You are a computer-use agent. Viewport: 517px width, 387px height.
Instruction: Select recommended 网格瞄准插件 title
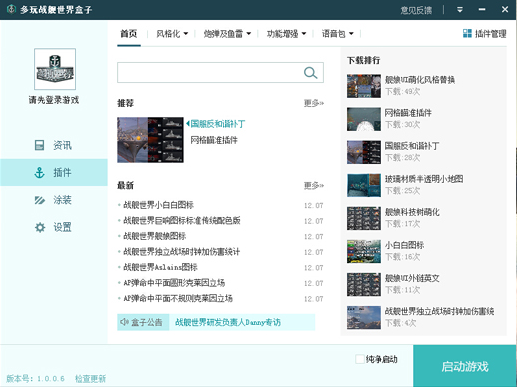[214, 140]
